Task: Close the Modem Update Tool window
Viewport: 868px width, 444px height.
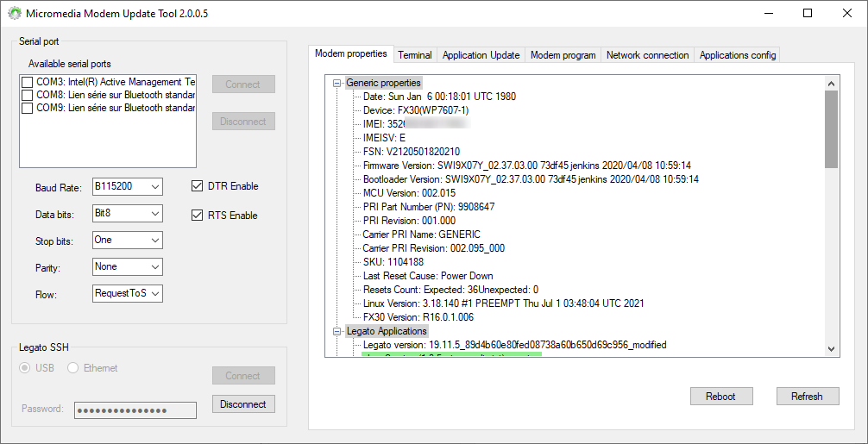Action: tap(847, 13)
